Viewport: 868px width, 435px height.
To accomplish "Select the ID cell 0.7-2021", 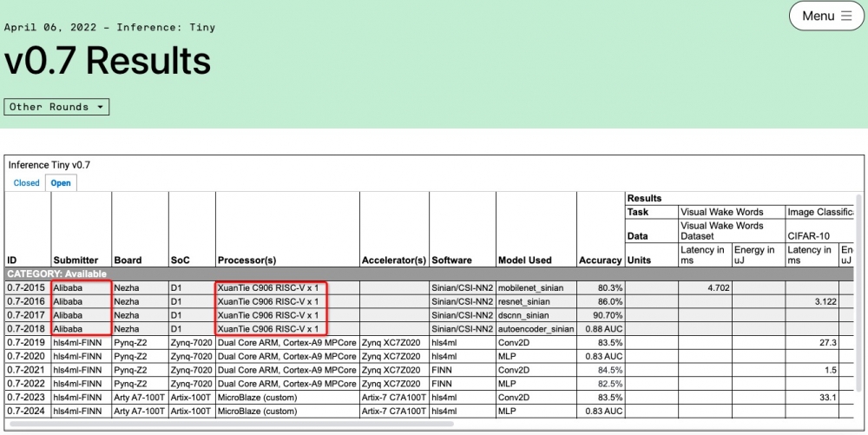I will click(26, 370).
